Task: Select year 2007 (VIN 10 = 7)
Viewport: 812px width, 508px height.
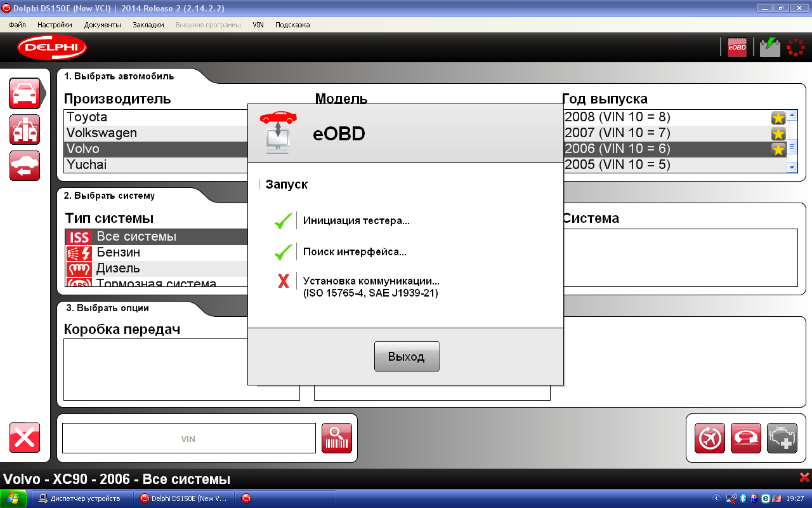Action: pos(674,133)
